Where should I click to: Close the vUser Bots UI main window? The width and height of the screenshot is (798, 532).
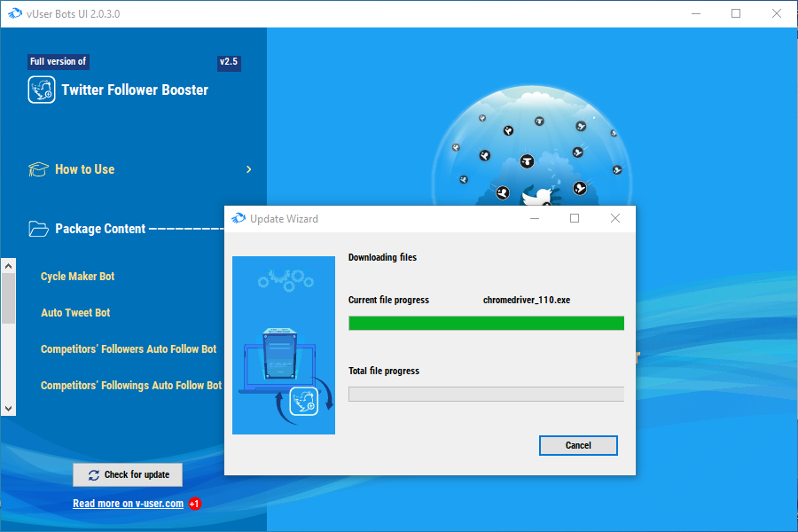pyautogui.click(x=776, y=14)
